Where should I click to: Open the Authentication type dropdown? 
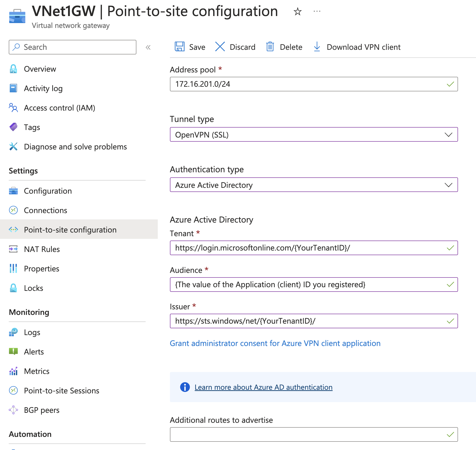314,185
